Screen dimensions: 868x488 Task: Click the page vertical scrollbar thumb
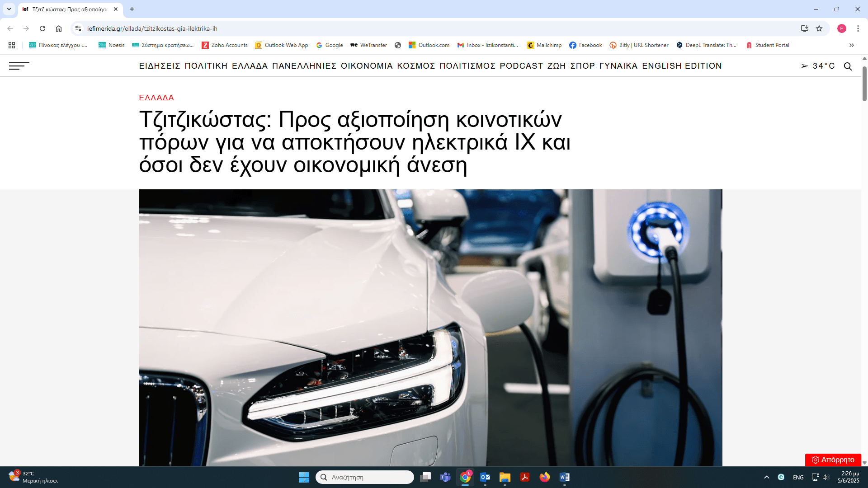(x=864, y=84)
